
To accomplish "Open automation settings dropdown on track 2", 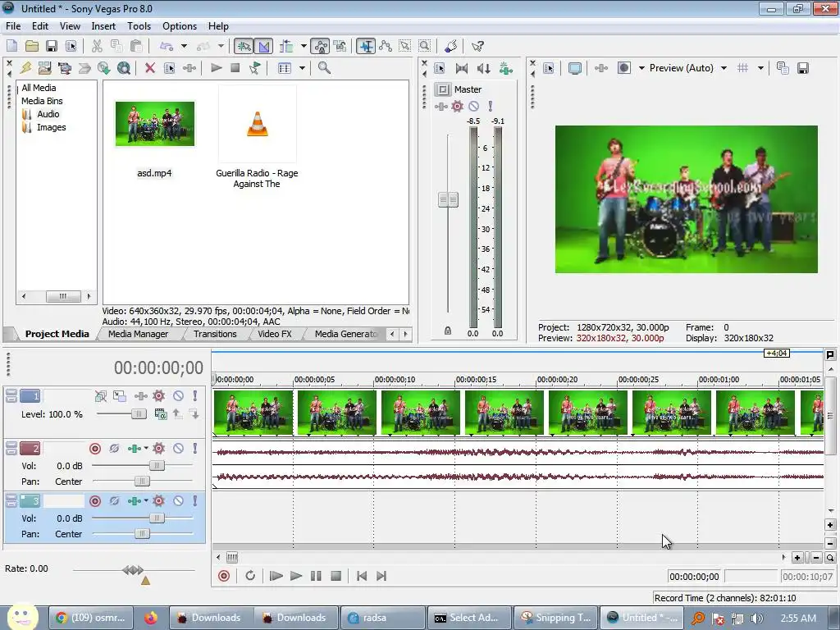I will (146, 449).
